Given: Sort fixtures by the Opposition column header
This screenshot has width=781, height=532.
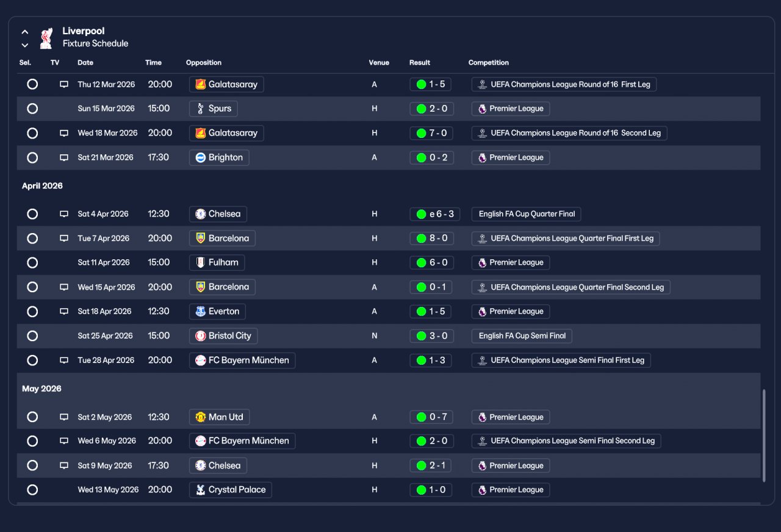Looking at the screenshot, I should (204, 63).
